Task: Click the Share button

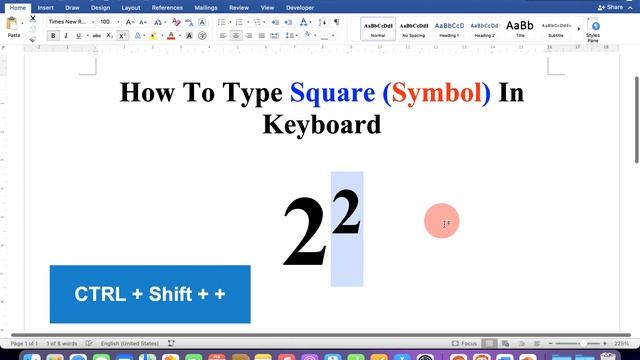Action: coord(610,7)
